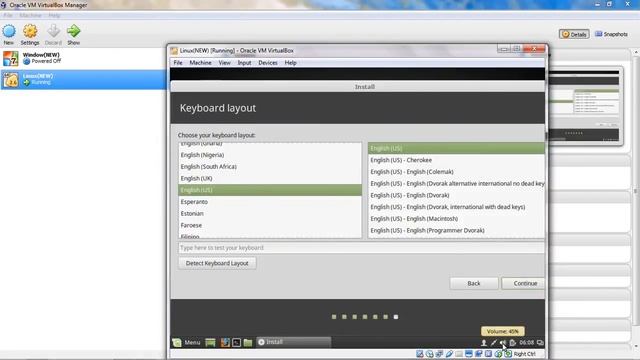Screen dimensions: 640x360
Task: Click window quick-list icon at panel end
Action: click(540, 343)
